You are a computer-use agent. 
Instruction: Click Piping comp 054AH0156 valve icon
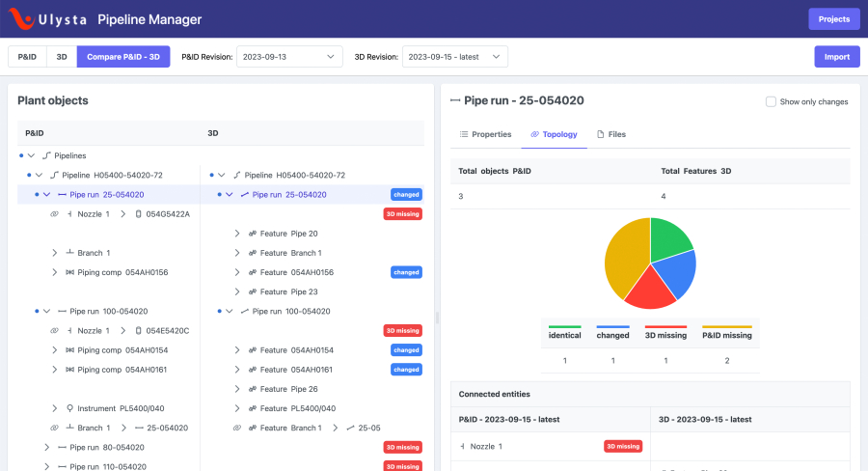70,272
